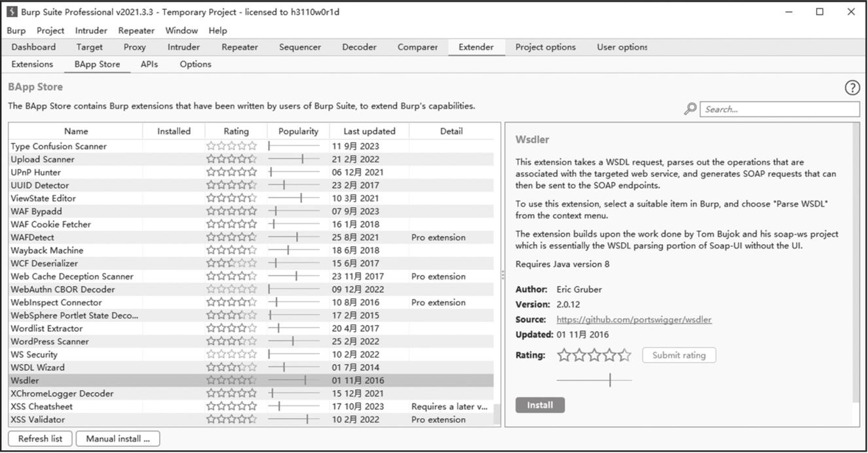Click the Install button
Screen dimensions: 868x453
pyautogui.click(x=540, y=405)
